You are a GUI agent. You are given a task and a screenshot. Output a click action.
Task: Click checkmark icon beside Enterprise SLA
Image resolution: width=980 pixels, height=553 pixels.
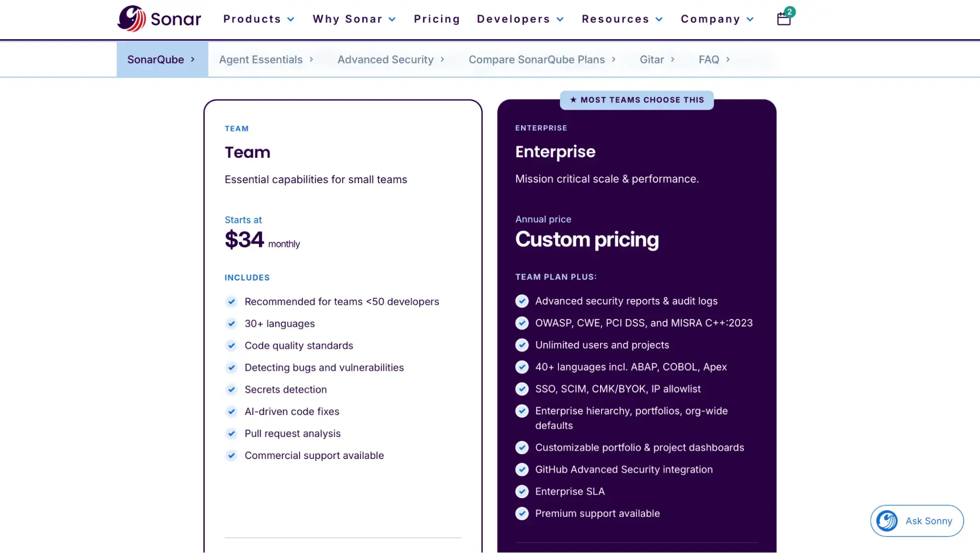pyautogui.click(x=522, y=491)
